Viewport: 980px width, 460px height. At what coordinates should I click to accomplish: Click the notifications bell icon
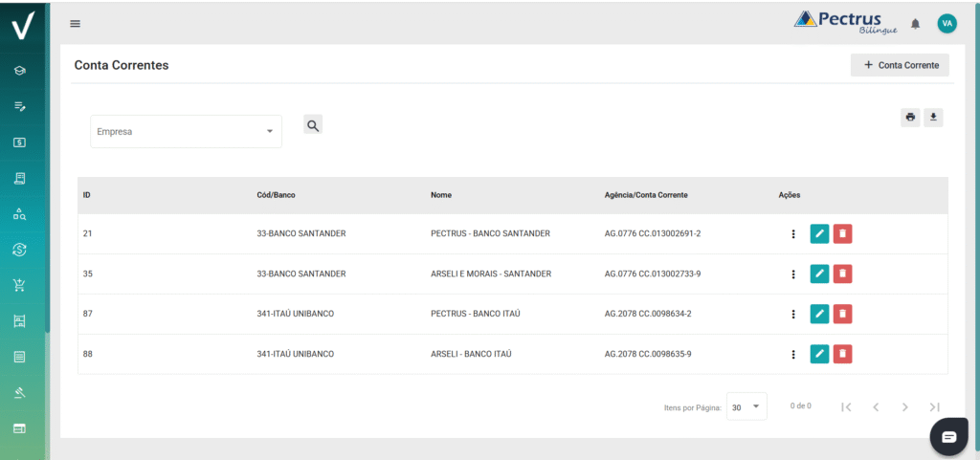915,24
